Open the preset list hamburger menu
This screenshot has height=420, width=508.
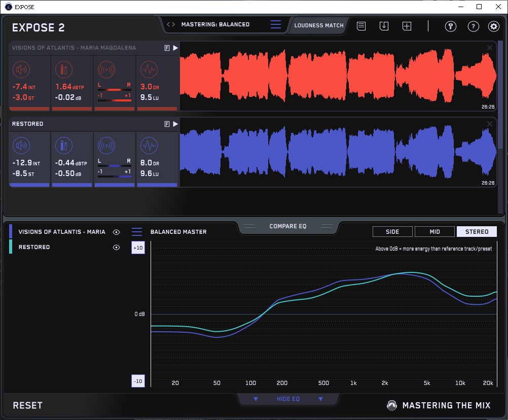tap(276, 24)
